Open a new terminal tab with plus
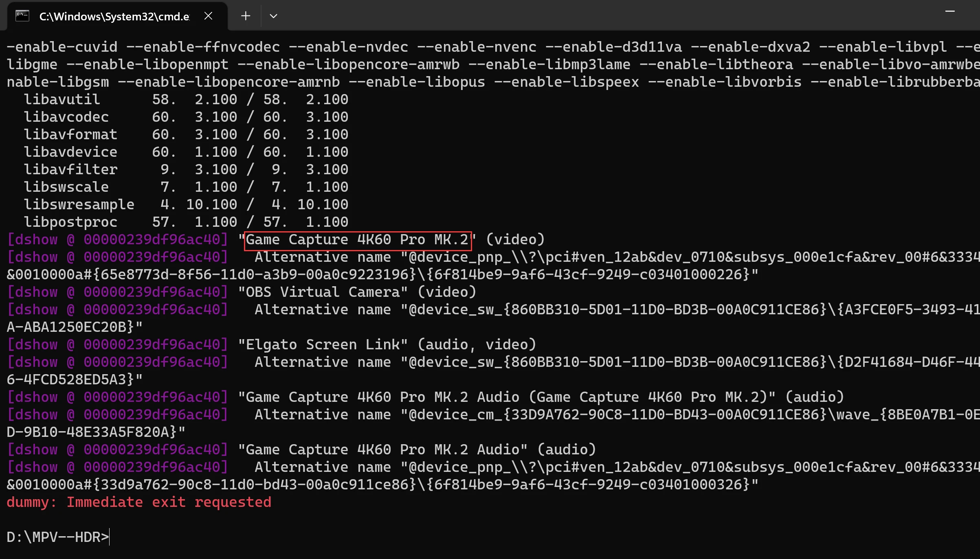 click(245, 16)
